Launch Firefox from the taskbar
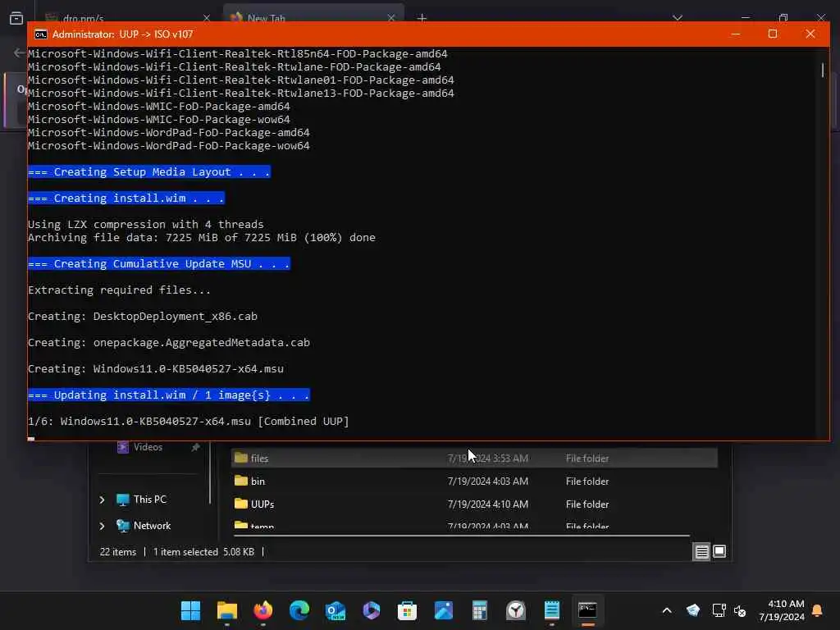 [x=263, y=610]
